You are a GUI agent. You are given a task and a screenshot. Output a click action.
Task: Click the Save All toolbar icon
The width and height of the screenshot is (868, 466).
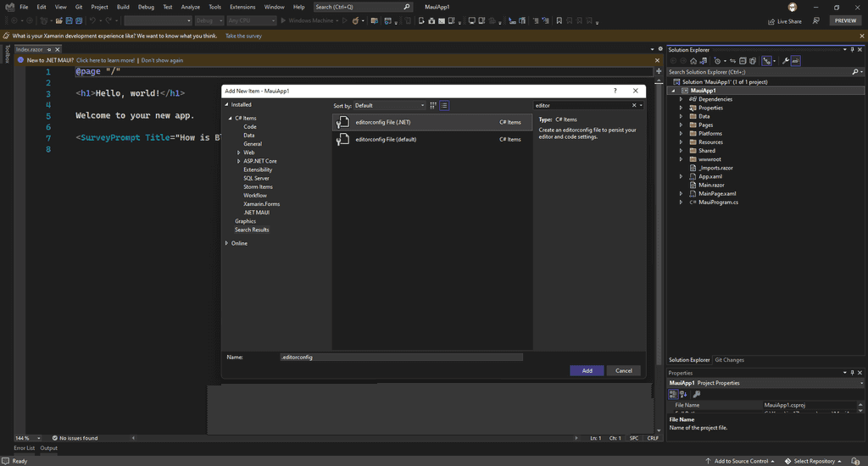pyautogui.click(x=79, y=20)
